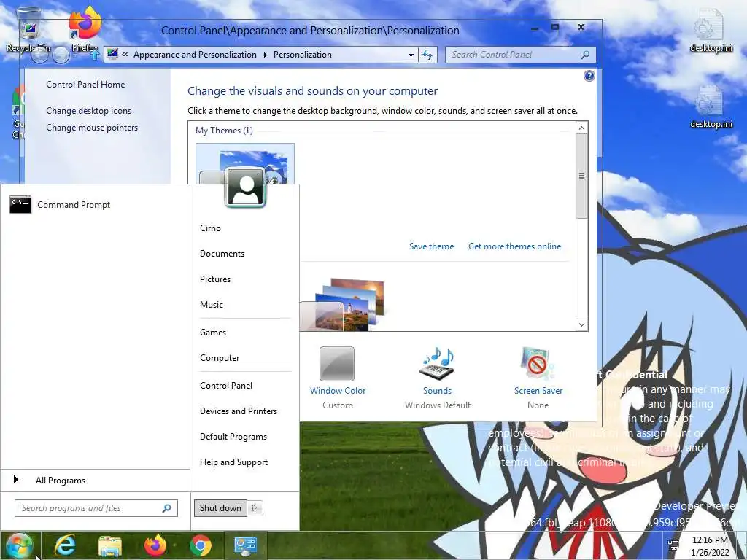The height and width of the screenshot is (560, 747).
Task: Click the refresh button next to address bar
Action: point(427,55)
